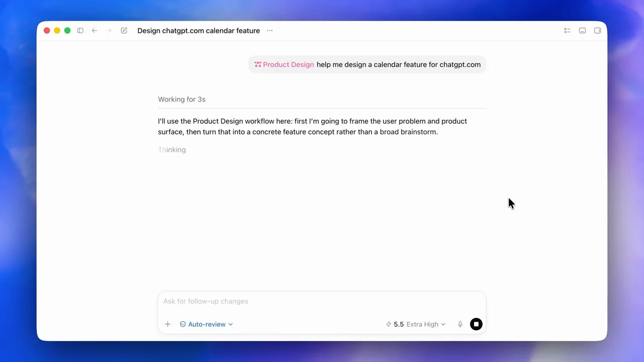Go forward with the right arrow
The image size is (644, 362).
109,31
